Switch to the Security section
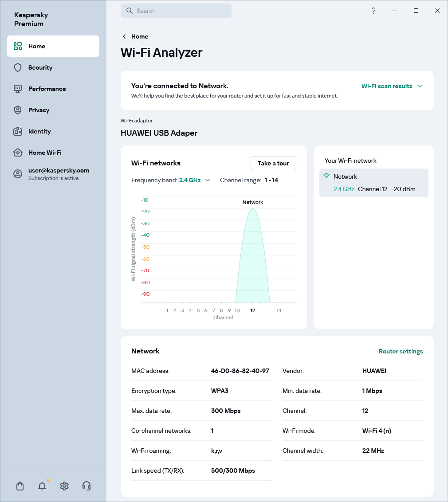The height and width of the screenshot is (502, 448). [41, 67]
